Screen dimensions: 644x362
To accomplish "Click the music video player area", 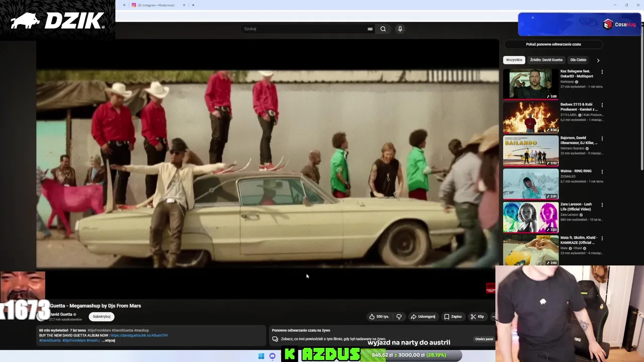I will [x=267, y=168].
